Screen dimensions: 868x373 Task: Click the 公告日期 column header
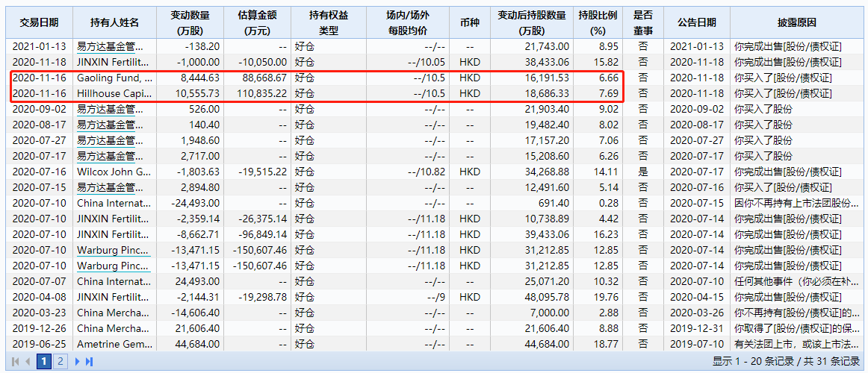tap(696, 22)
